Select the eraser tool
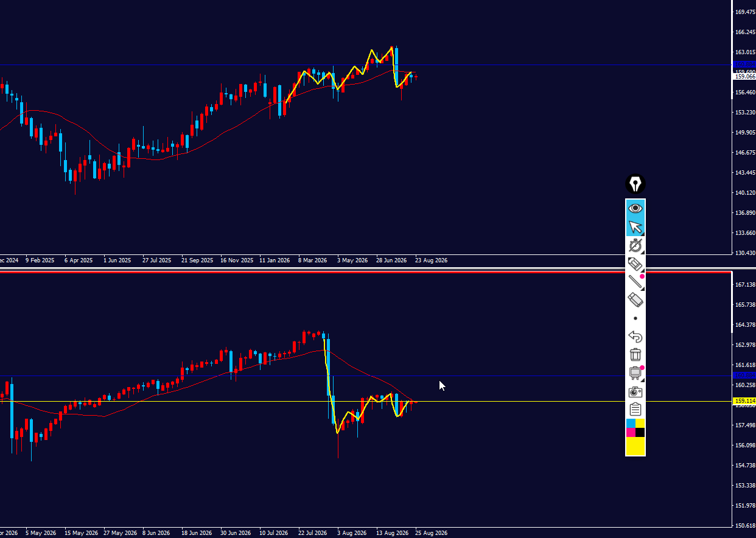The height and width of the screenshot is (538, 756). click(x=635, y=300)
